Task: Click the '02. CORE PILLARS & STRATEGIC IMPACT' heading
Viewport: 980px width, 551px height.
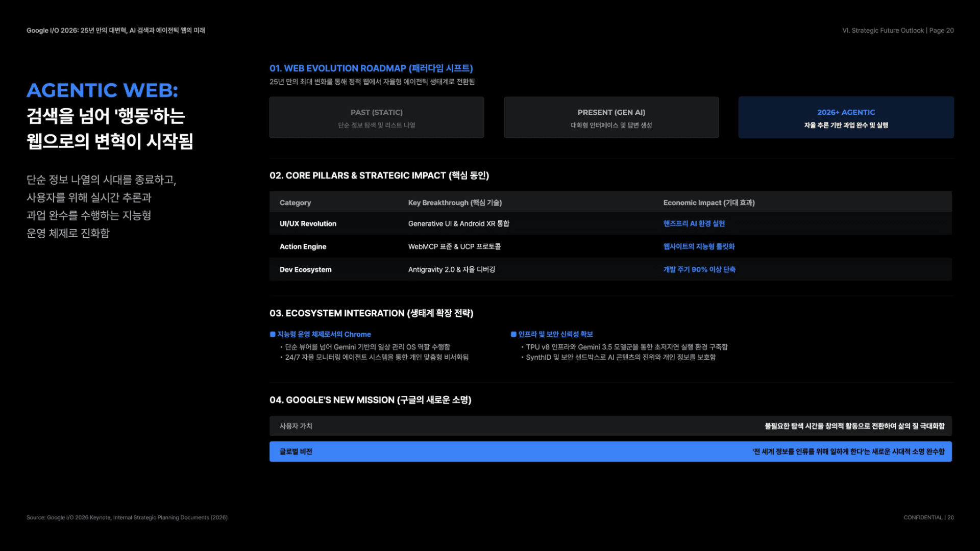Action: point(379,176)
